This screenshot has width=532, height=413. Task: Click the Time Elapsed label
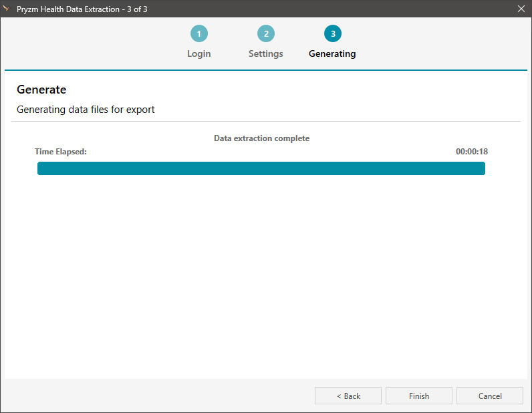click(61, 152)
